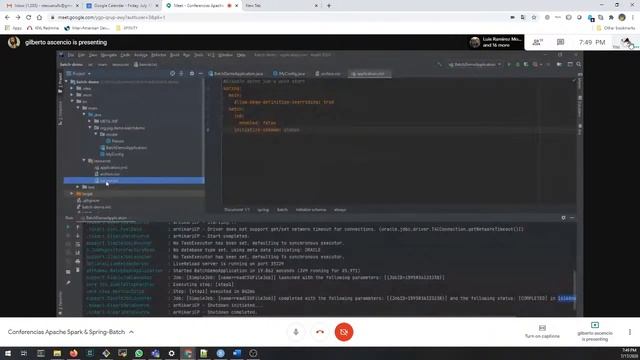Open the BatchDemoApplication.java editor tab
Viewport: 640px width, 360px height.
pyautogui.click(x=236, y=74)
